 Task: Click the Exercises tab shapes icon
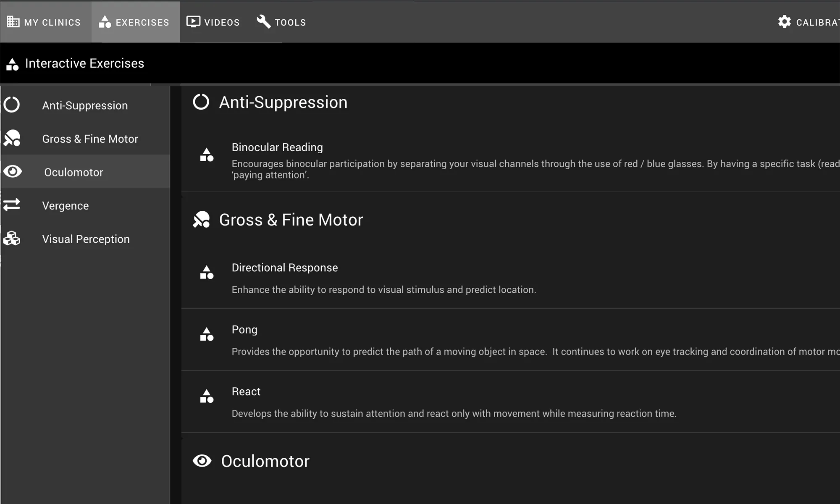[105, 22]
